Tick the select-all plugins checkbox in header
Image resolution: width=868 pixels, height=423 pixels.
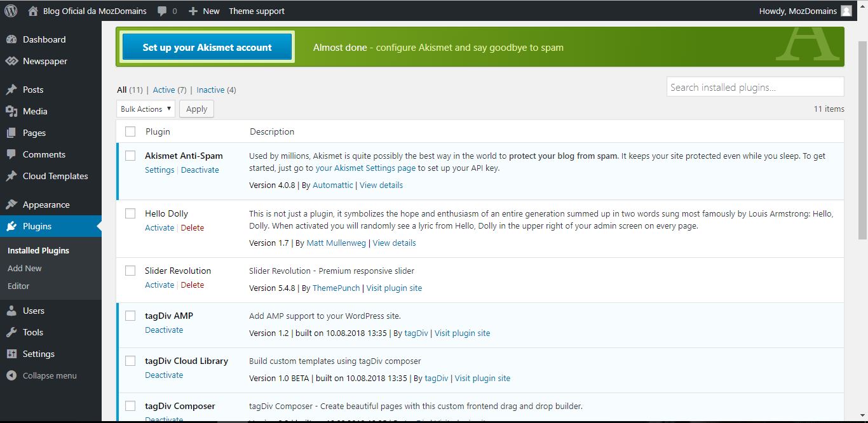point(130,131)
